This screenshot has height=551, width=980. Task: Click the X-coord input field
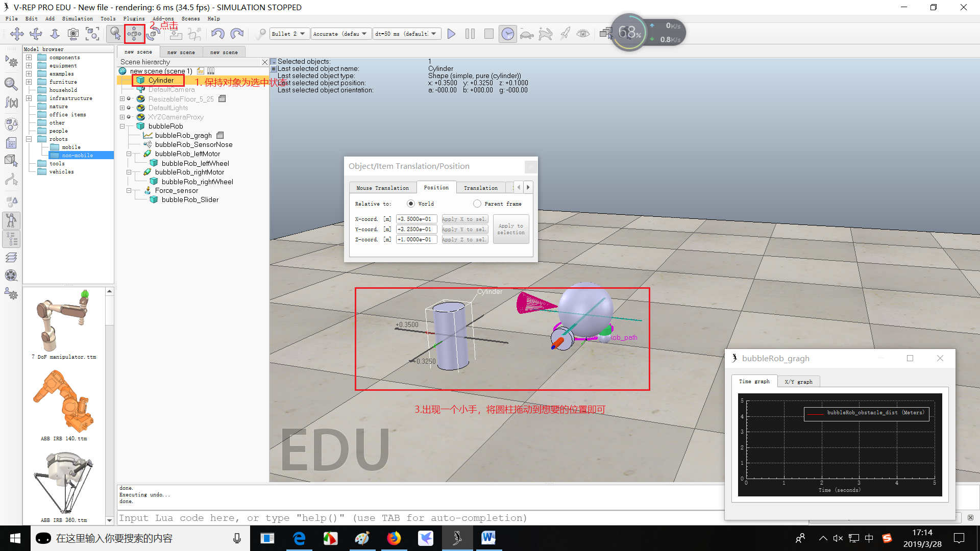[416, 219]
